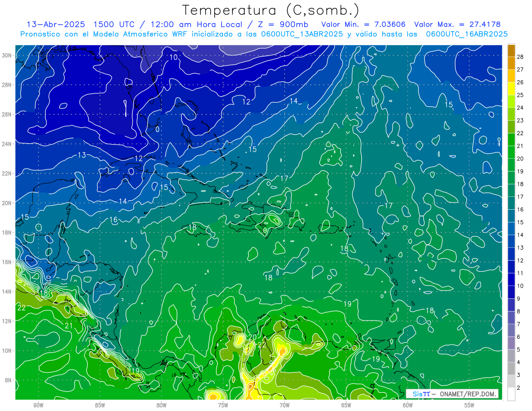The height and width of the screenshot is (411, 532).
Task: Click the 12N latitude axis label
Action: pyautogui.click(x=7, y=321)
